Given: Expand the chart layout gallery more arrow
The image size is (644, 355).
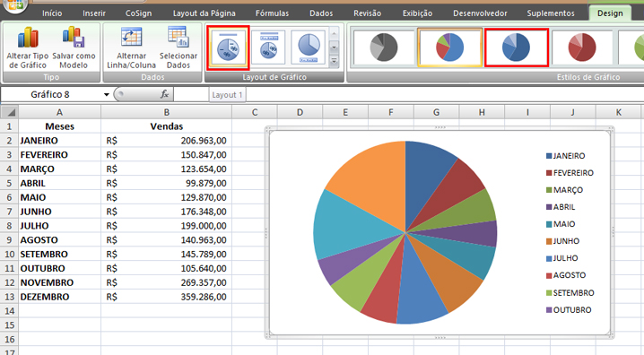Looking at the screenshot, I should point(334,61).
